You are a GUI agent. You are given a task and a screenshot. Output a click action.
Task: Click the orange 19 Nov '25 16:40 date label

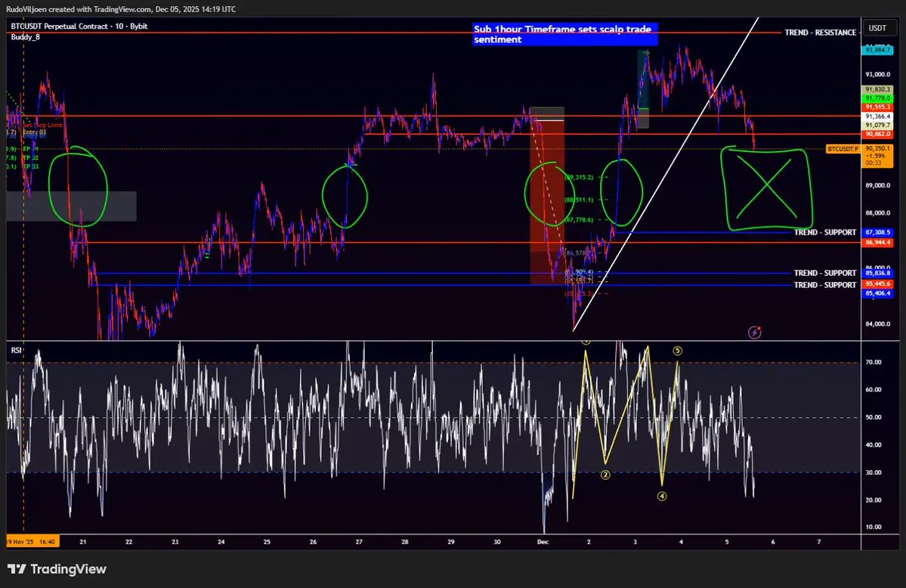click(x=32, y=542)
